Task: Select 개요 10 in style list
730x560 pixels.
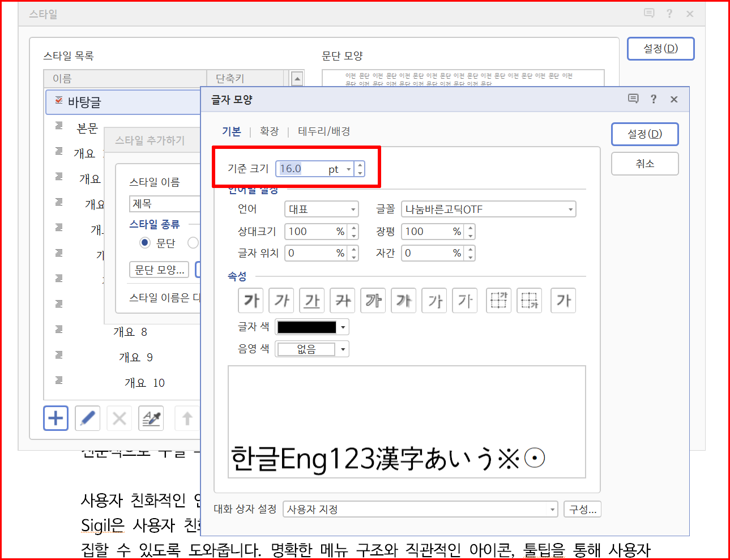Action: (144, 383)
